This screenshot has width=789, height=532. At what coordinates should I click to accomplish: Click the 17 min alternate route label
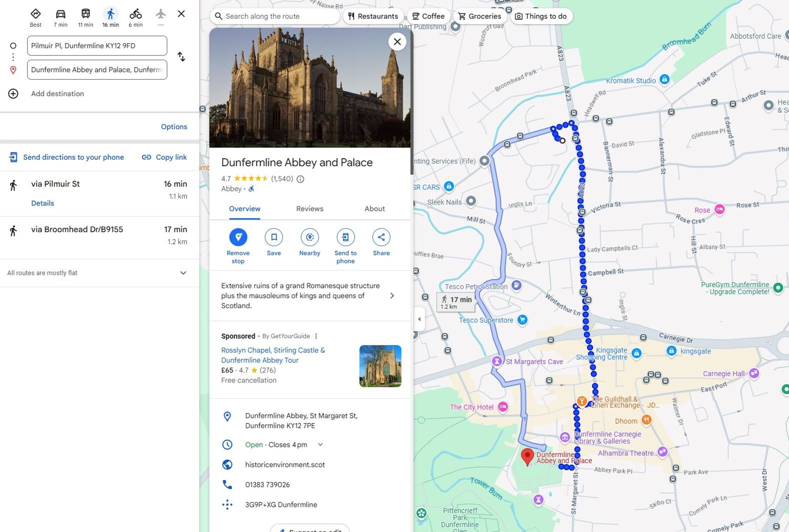tap(456, 302)
